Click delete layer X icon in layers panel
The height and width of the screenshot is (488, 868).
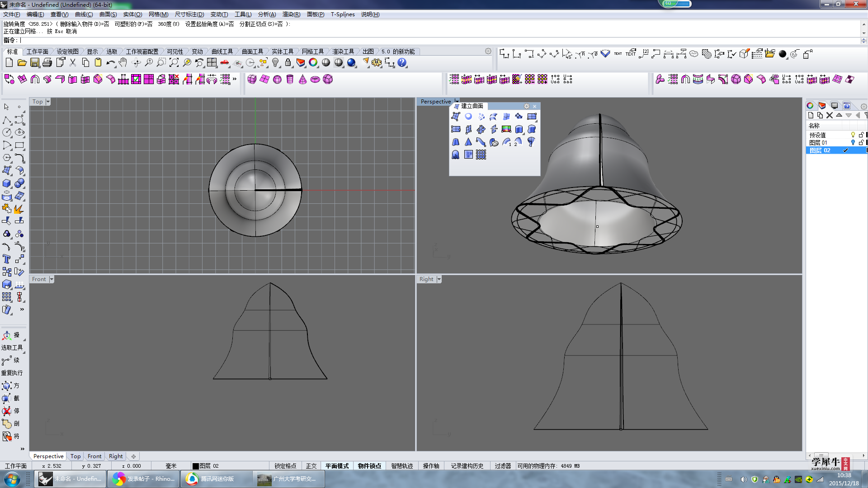coord(830,115)
